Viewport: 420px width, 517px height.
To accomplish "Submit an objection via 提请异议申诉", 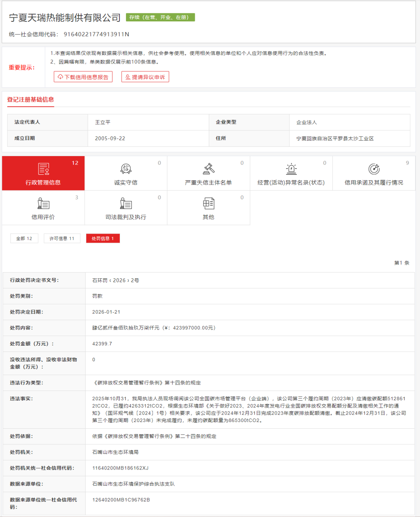I will tap(145, 77).
